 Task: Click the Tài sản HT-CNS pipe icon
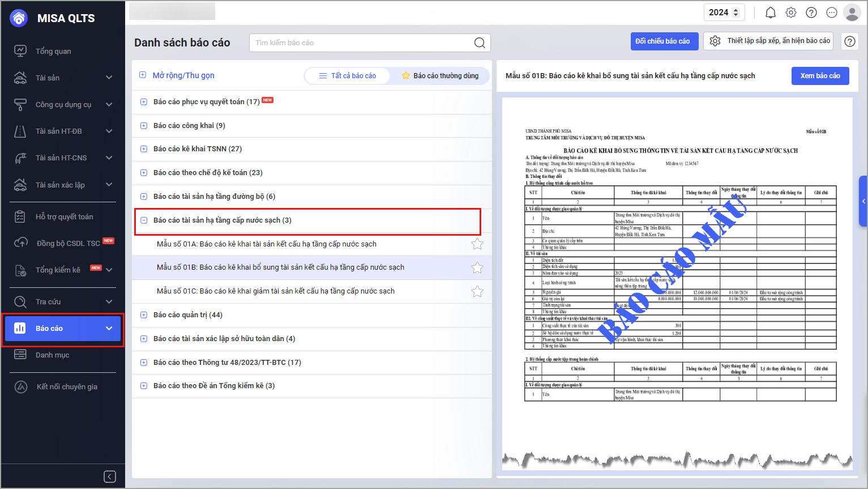click(x=20, y=158)
